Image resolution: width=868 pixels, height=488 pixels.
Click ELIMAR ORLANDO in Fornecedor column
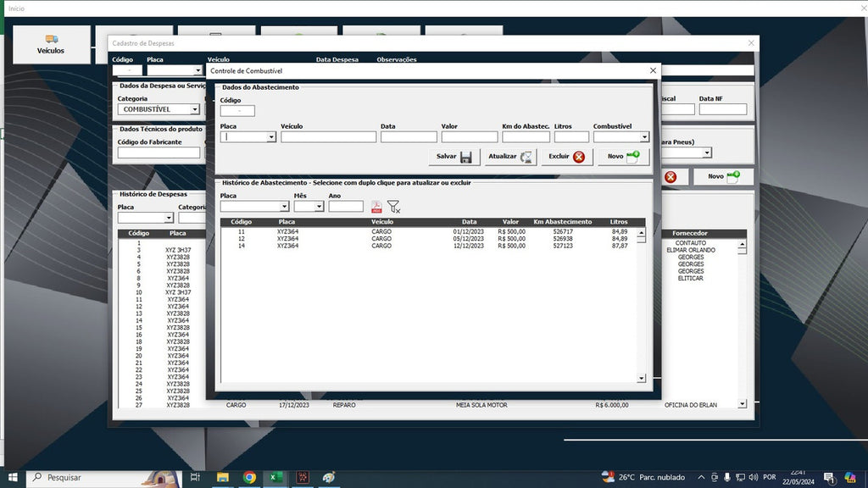(x=691, y=250)
